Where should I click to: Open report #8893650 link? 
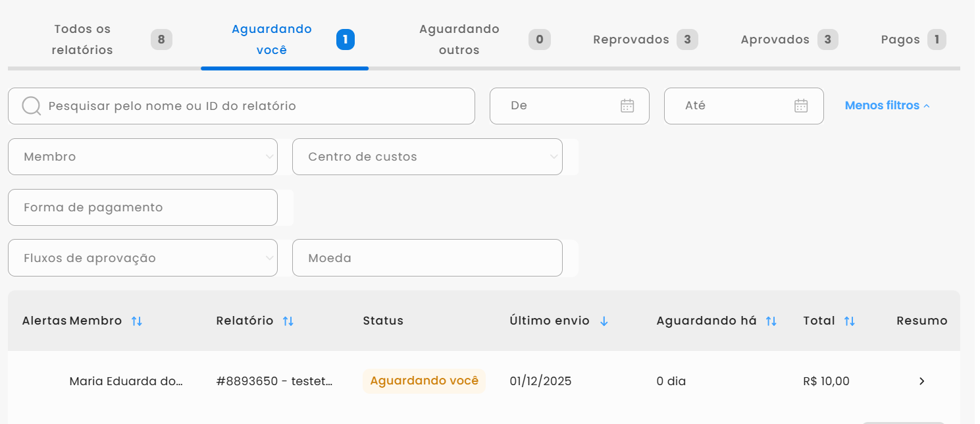(x=274, y=381)
